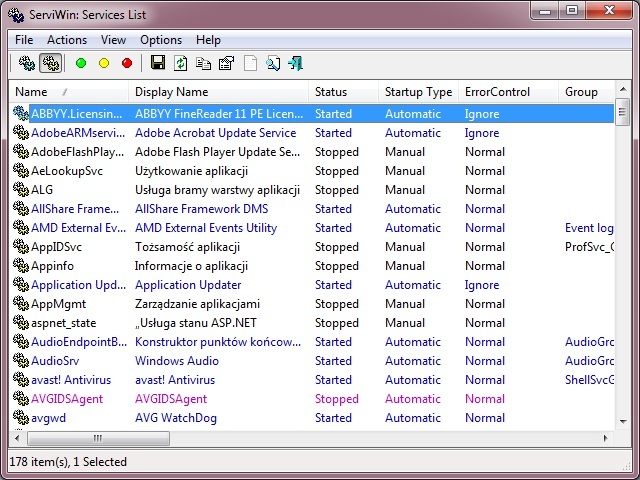Viewport: 640px width, 480px height.
Task: Click the gear icon beside AVGIDSAgent
Action: click(20, 398)
